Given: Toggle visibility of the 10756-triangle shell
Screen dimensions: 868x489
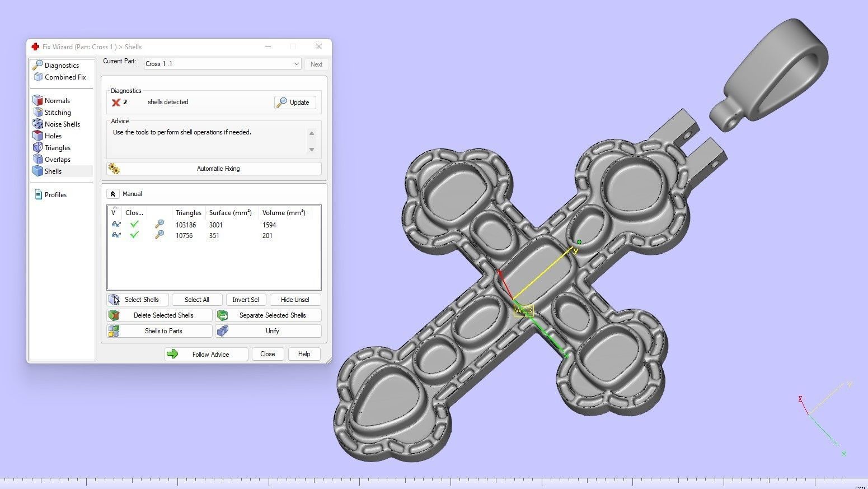Looking at the screenshot, I should point(116,235).
